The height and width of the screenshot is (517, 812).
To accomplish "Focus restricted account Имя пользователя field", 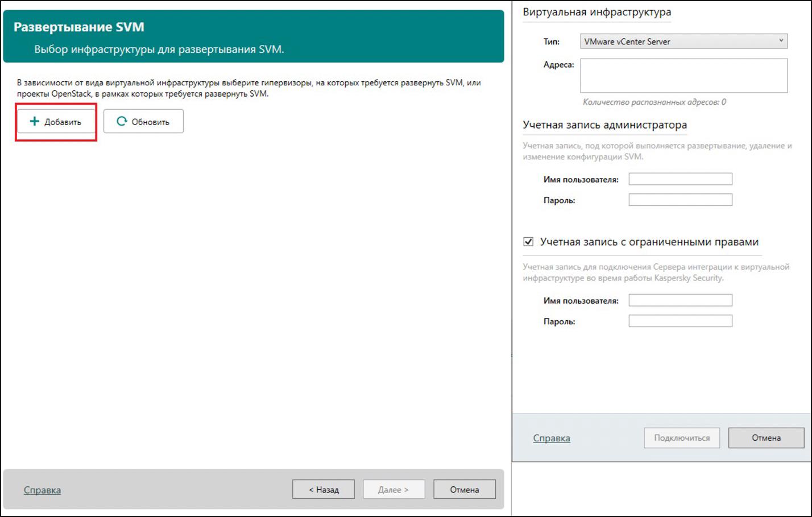I will 680,300.
